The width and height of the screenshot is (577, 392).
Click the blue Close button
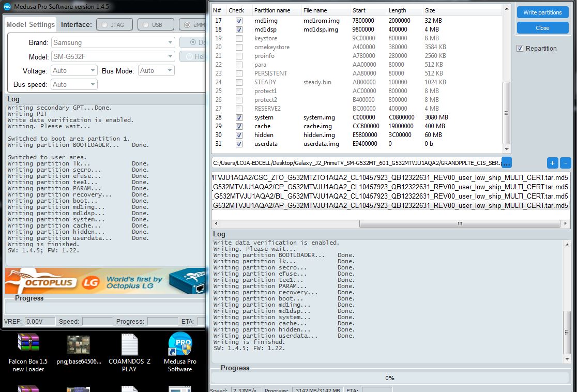542,28
